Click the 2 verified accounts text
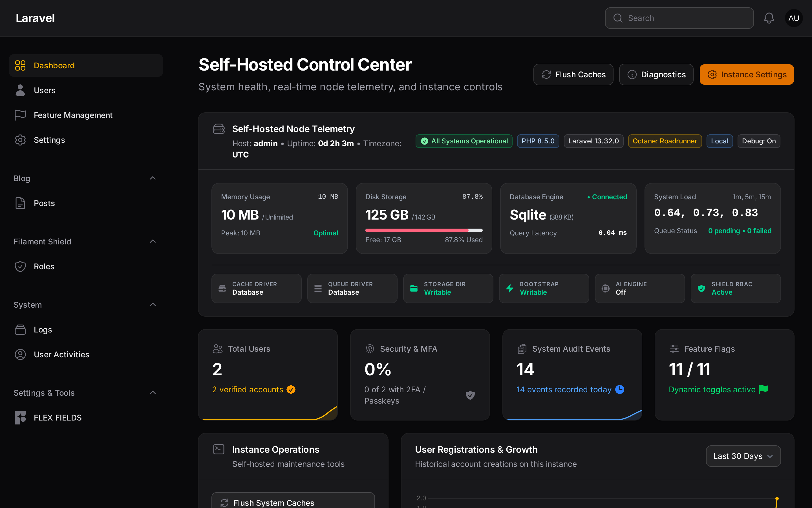This screenshot has width=812, height=508. point(248,389)
